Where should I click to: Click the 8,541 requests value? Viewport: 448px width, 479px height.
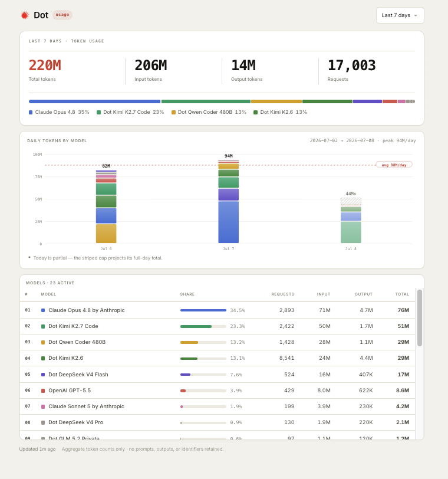(x=286, y=358)
